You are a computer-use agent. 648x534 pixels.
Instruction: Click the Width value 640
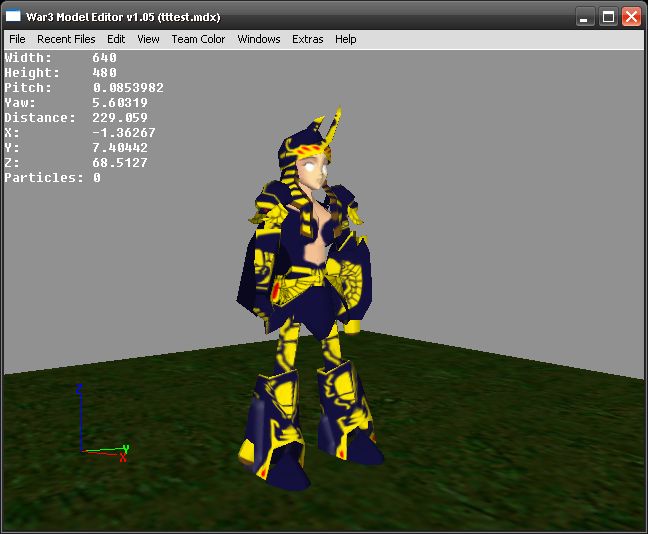tap(105, 57)
